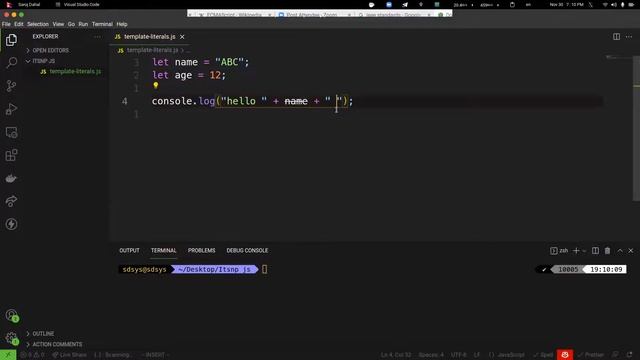640x360 pixels.
Task: Switch to the DEBUG CONSOLE panel tab
Action: point(247,251)
